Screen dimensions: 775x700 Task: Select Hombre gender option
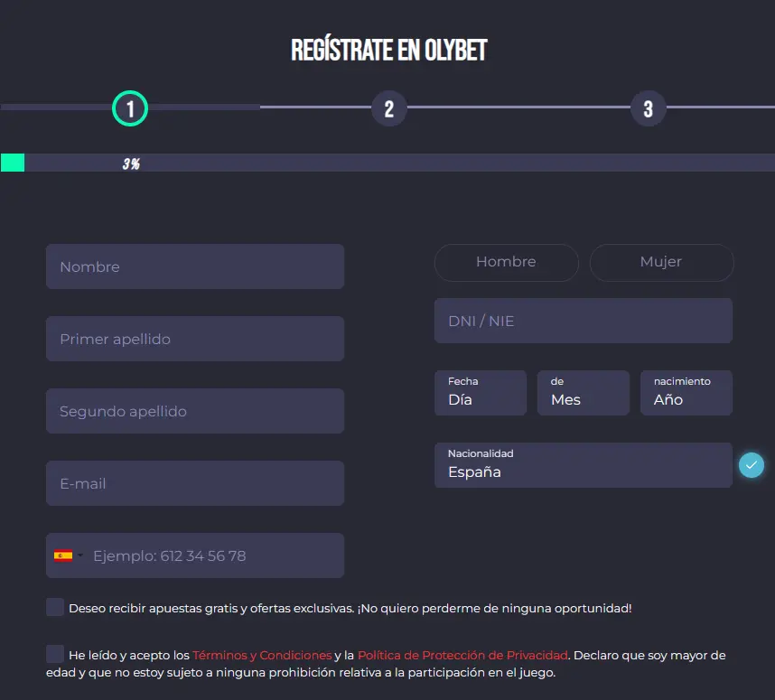point(506,263)
